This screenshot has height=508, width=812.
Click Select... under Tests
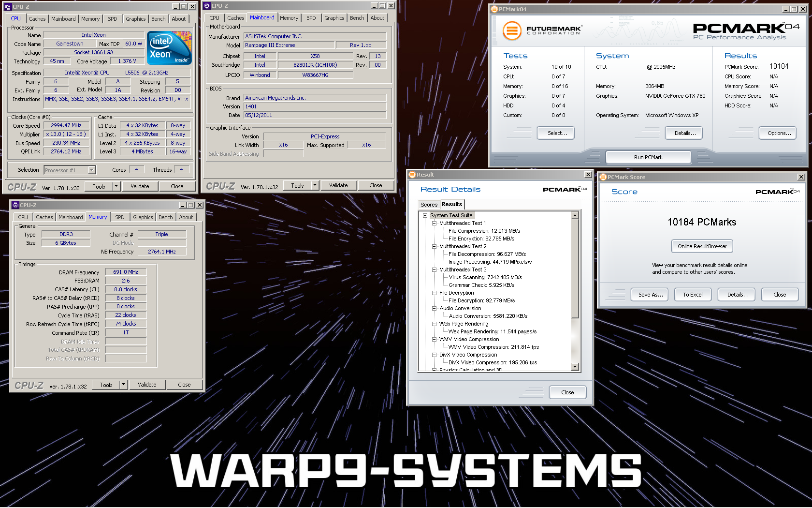[x=556, y=133]
